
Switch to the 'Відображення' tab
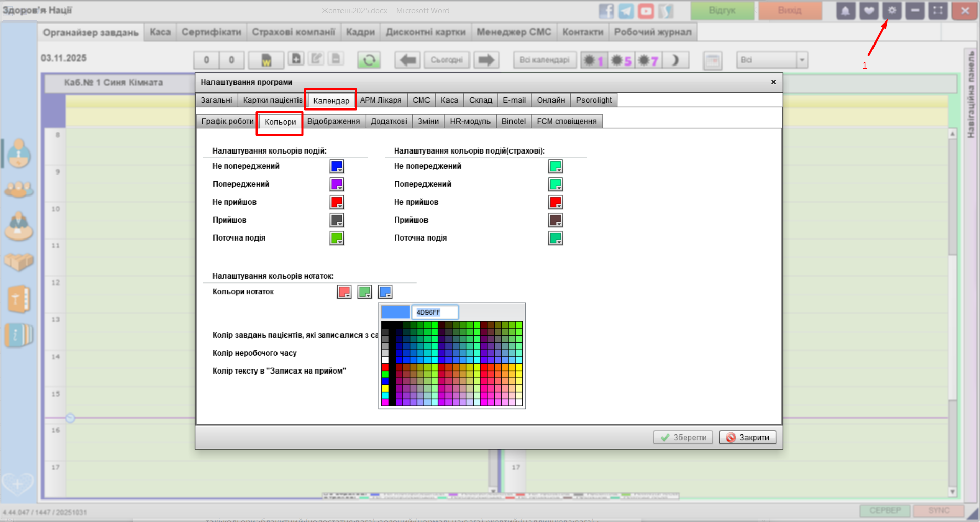click(x=333, y=121)
